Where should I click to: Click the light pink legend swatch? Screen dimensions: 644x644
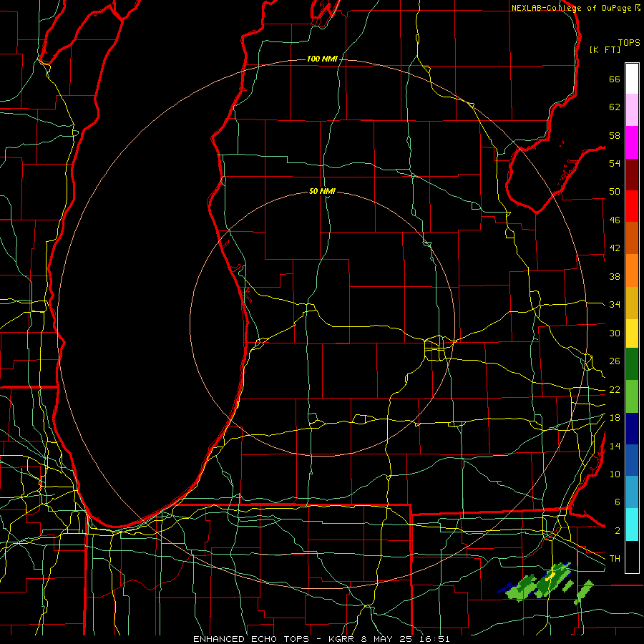[x=632, y=110]
